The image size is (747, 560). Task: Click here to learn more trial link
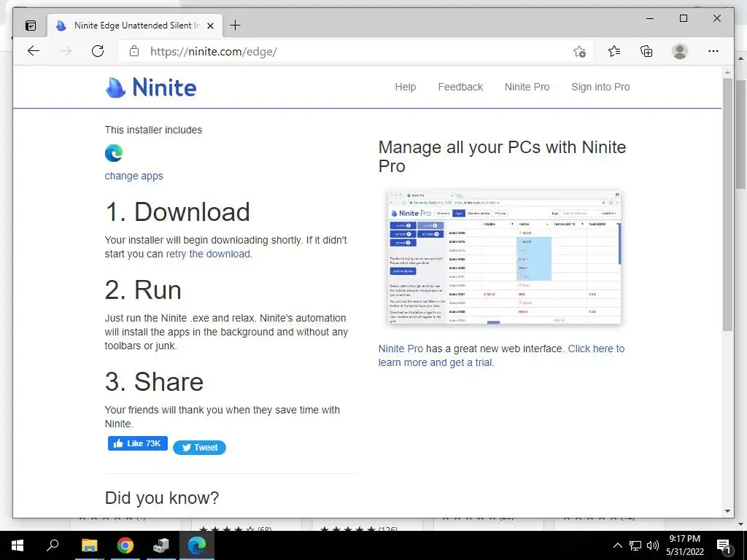[501, 355]
